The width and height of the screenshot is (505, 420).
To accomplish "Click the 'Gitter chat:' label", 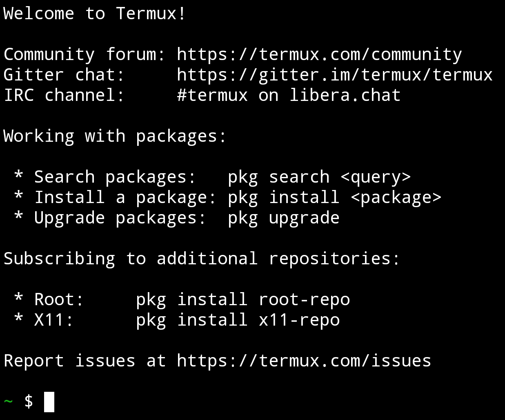I will (x=64, y=75).
